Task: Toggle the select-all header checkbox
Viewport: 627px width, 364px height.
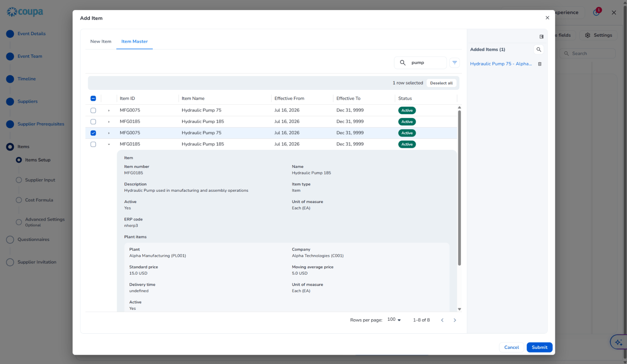Action: 93,98
